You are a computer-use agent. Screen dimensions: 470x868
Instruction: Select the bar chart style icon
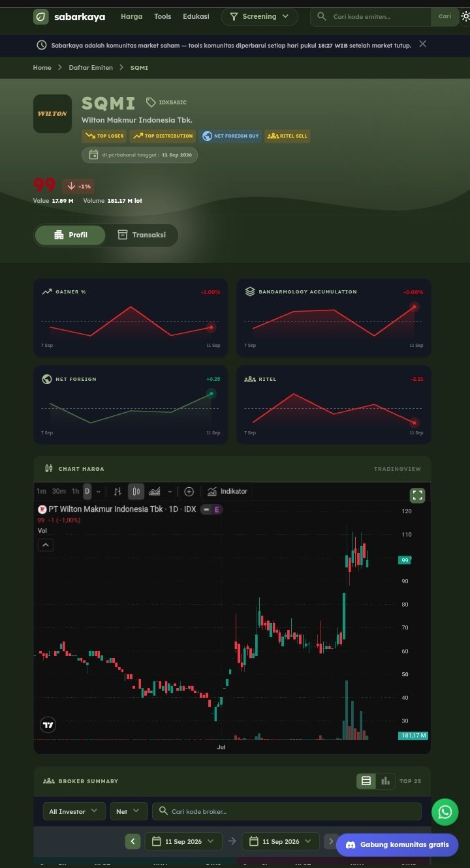click(x=117, y=491)
